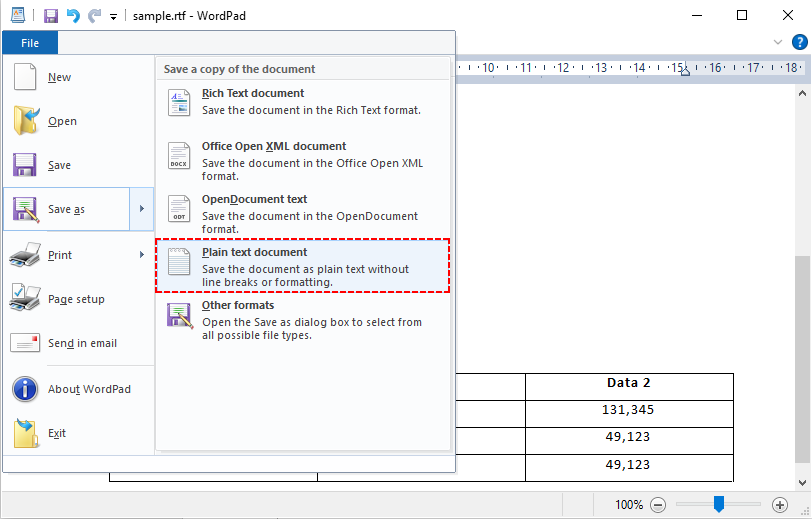Image resolution: width=812 pixels, height=519 pixels.
Task: Open Other formats save dialog option
Action: [x=302, y=320]
